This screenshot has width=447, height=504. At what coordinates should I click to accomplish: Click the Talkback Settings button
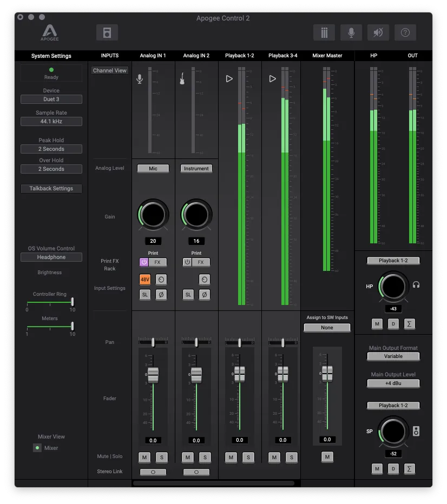[x=51, y=189]
